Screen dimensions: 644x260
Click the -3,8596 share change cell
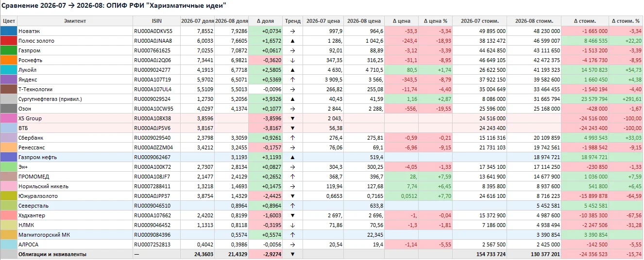click(x=265, y=118)
